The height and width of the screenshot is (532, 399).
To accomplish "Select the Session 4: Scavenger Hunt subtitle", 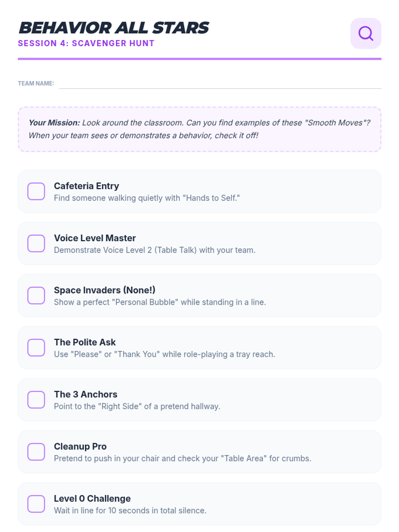I will click(86, 43).
